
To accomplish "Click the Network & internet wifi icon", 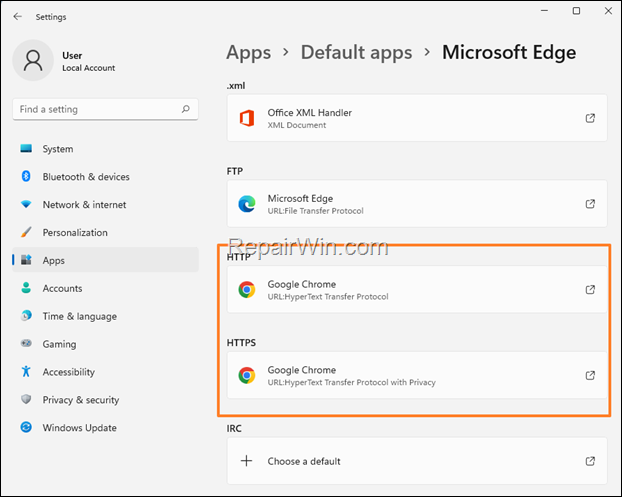I will pyautogui.click(x=26, y=204).
